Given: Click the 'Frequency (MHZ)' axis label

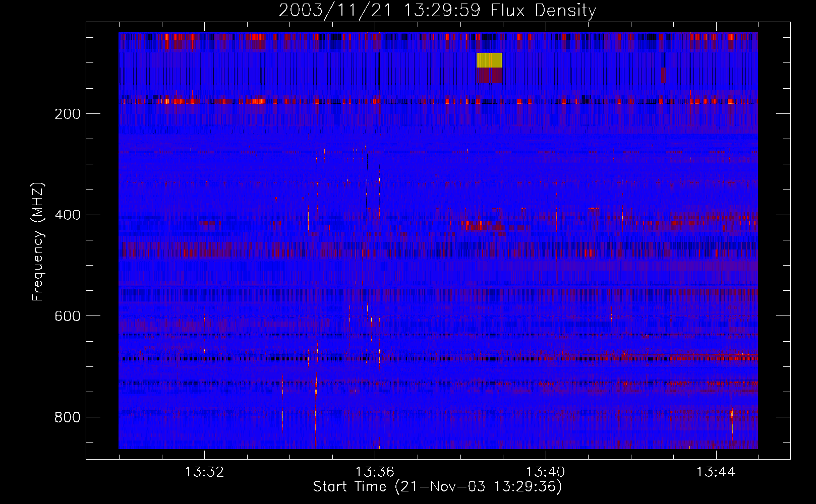Looking at the screenshot, I should pyautogui.click(x=38, y=242).
